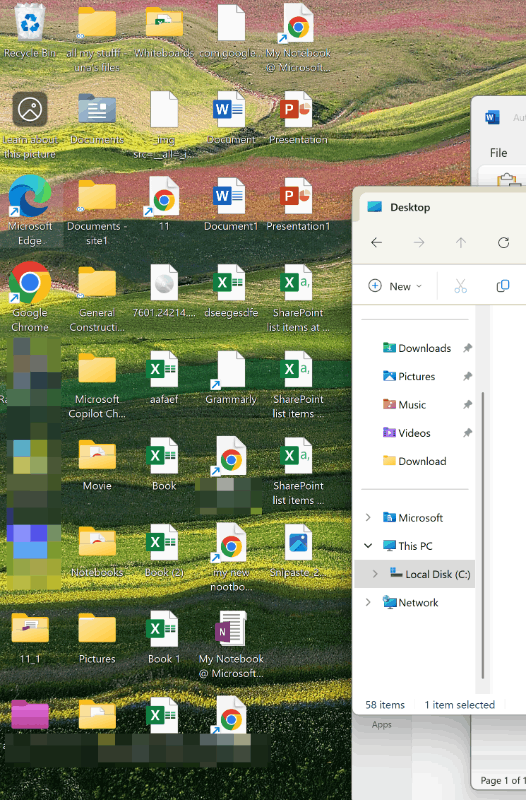Select the com.google file icon
The width and height of the screenshot is (526, 800).
(231, 31)
